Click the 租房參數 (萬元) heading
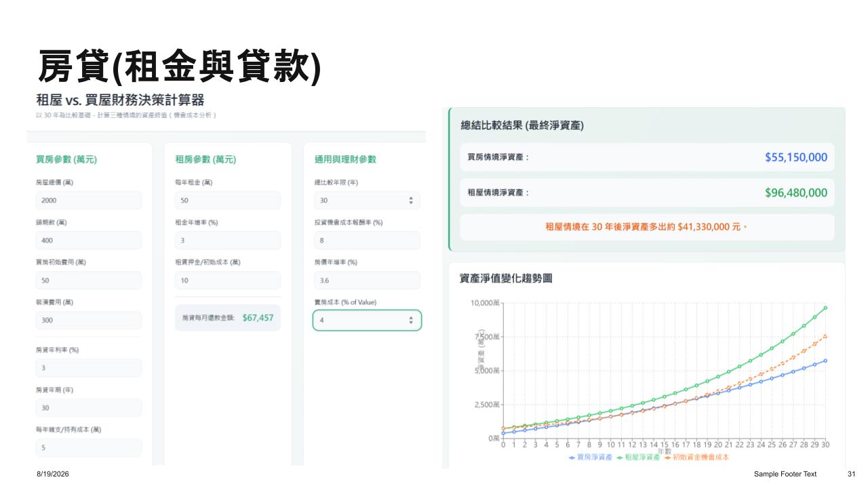Image resolution: width=868 pixels, height=488 pixels. (x=205, y=160)
